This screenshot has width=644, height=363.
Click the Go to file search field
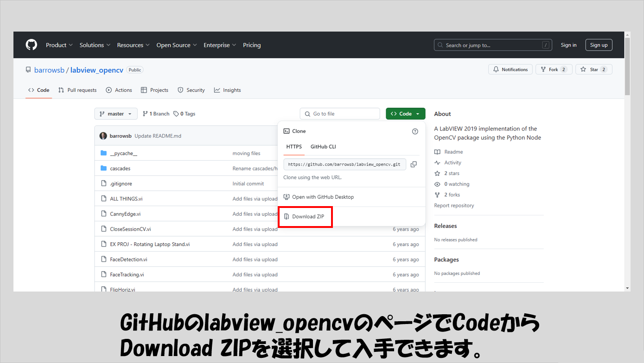tap(340, 114)
